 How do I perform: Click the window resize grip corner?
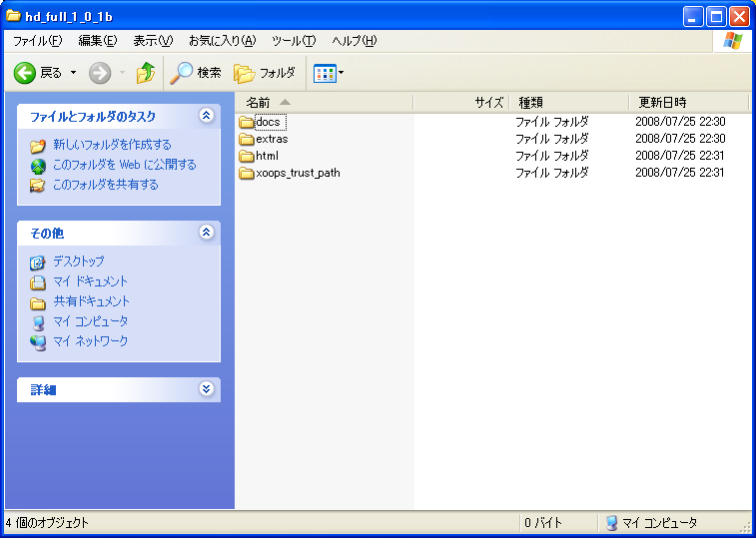point(745,526)
